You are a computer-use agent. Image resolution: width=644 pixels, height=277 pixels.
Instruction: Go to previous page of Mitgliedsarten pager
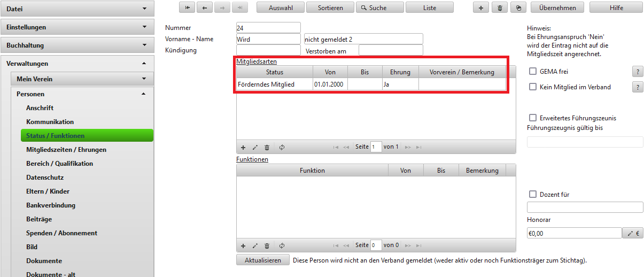[x=346, y=147]
